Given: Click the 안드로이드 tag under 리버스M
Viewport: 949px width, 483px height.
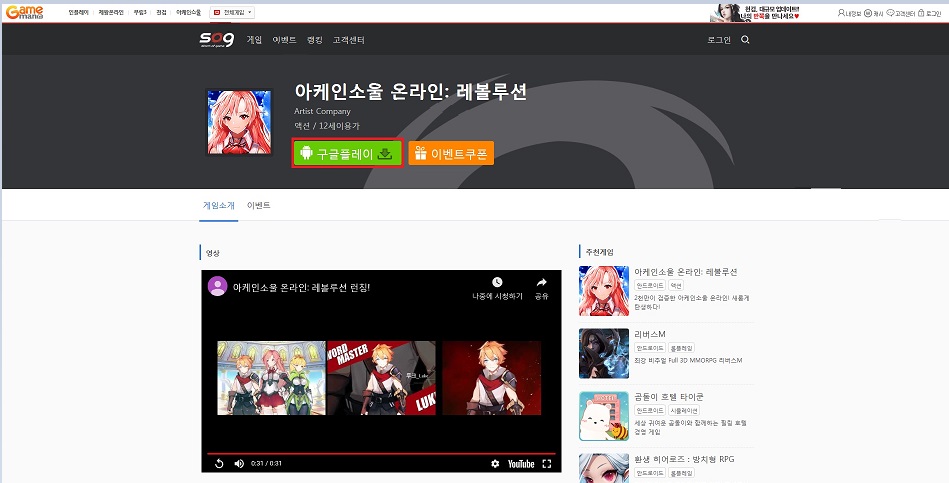Looking at the screenshot, I should click(x=650, y=348).
